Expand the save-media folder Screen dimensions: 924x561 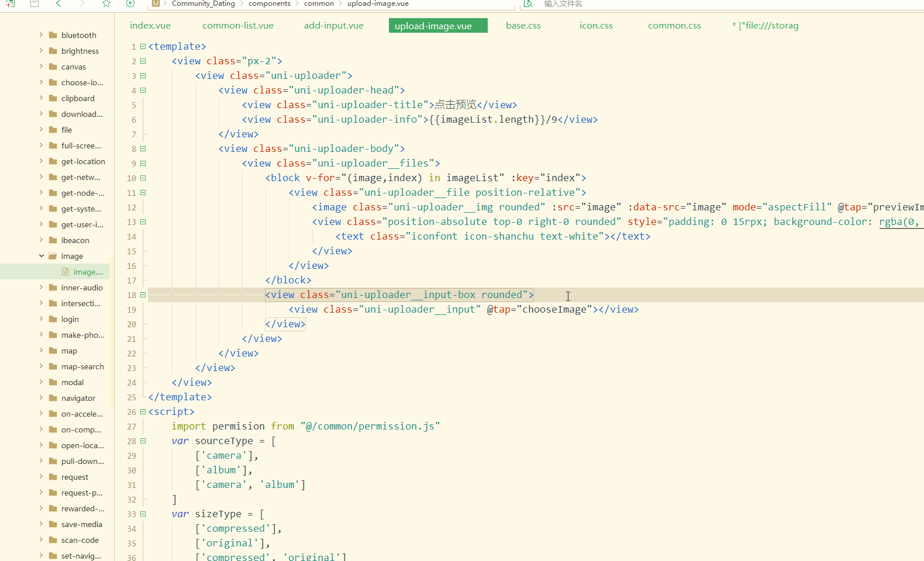(x=41, y=524)
